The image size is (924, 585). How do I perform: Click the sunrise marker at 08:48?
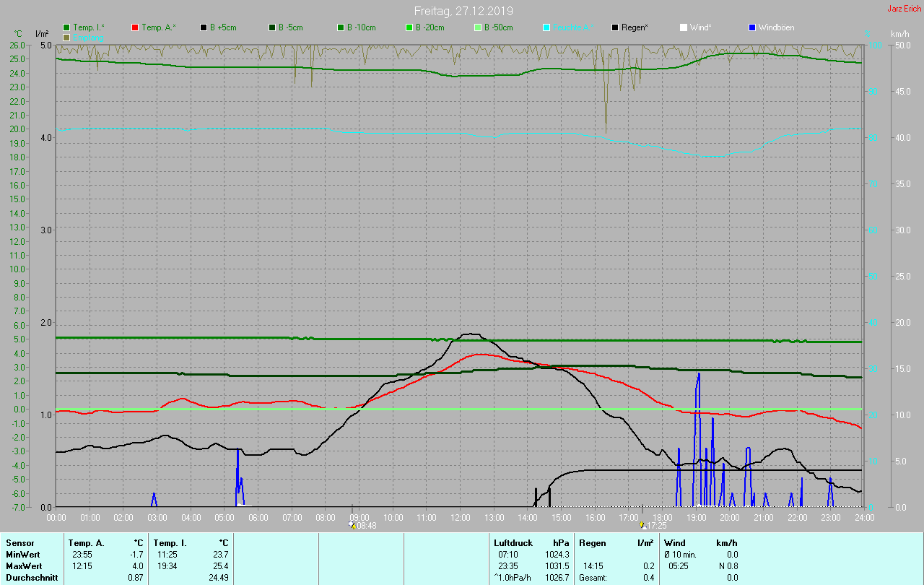pyautogui.click(x=352, y=525)
